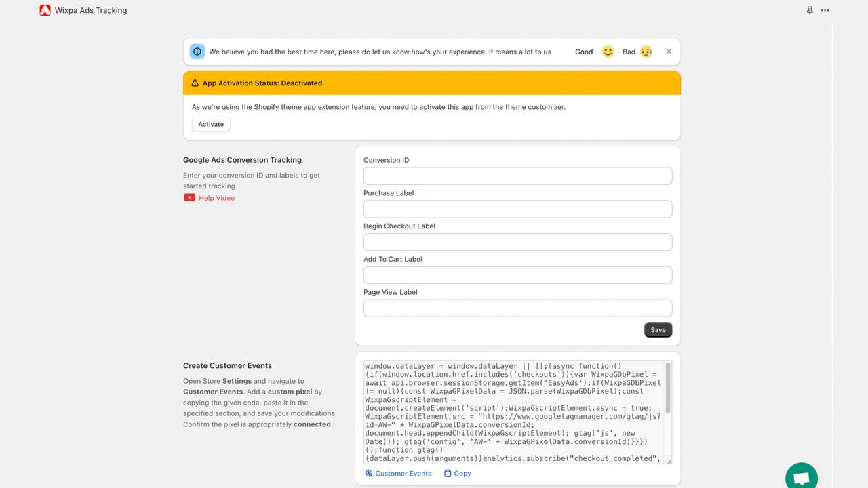Image resolution: width=868 pixels, height=488 pixels.
Task: Rate your experience Good with the smiley emoji
Action: tap(608, 51)
